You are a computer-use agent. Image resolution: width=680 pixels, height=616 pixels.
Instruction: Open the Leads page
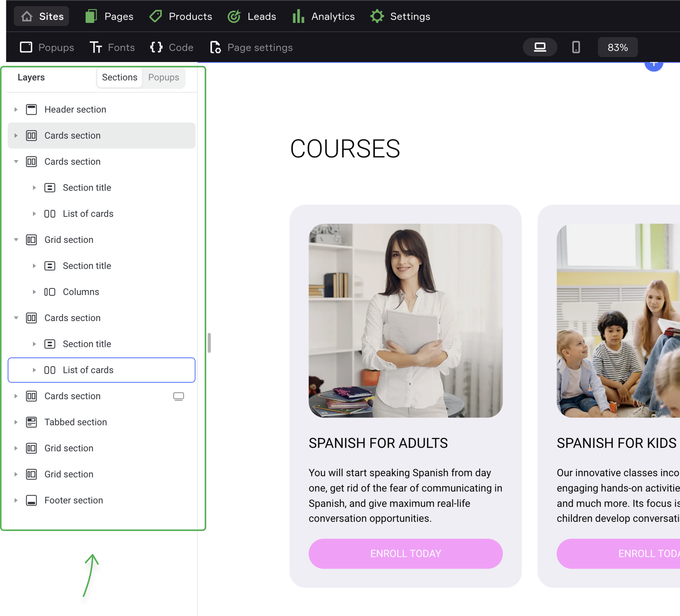(252, 16)
